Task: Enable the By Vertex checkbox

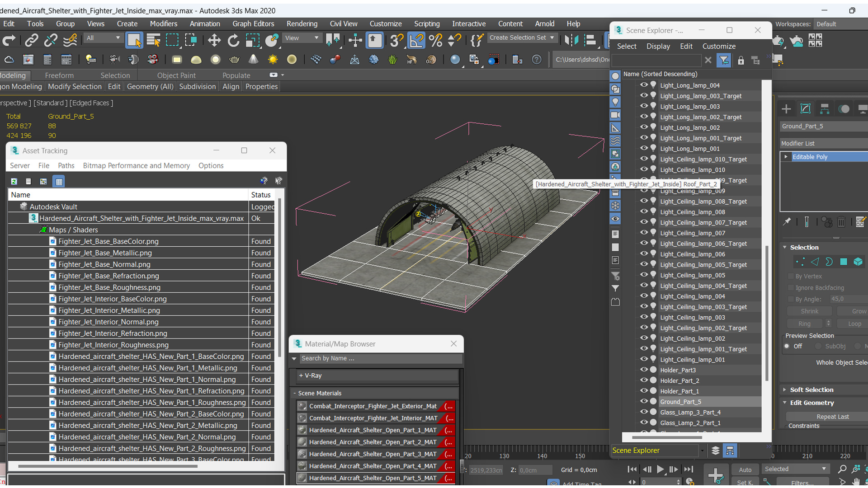Action: click(791, 276)
